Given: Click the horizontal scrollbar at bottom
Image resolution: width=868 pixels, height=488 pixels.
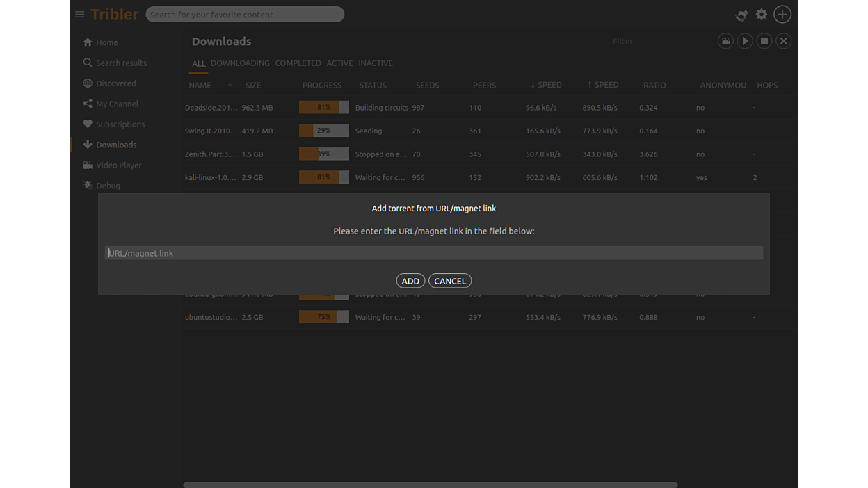Looking at the screenshot, I should point(430,485).
